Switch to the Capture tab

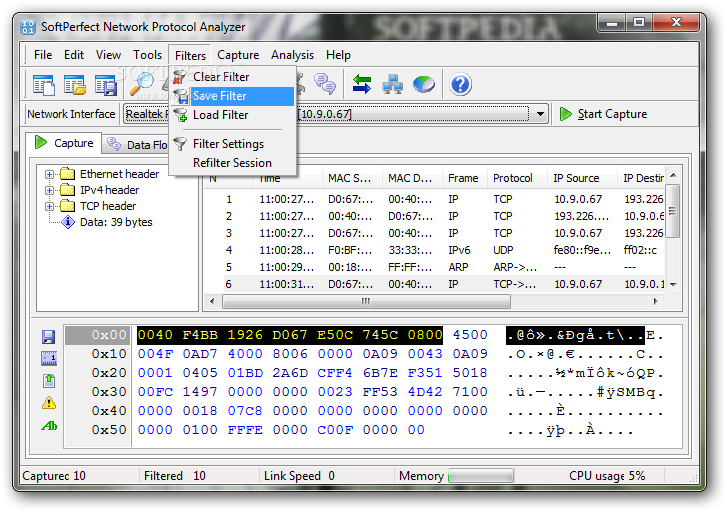click(x=64, y=143)
